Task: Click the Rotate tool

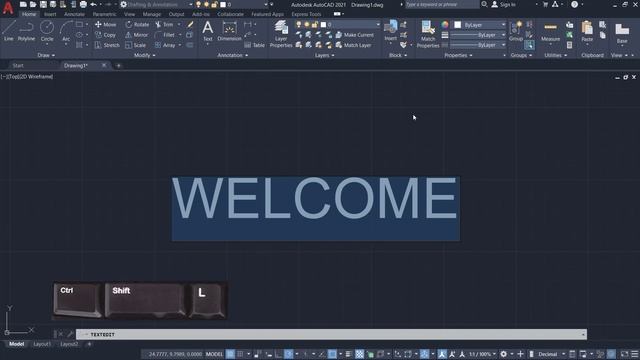Action: [x=137, y=24]
